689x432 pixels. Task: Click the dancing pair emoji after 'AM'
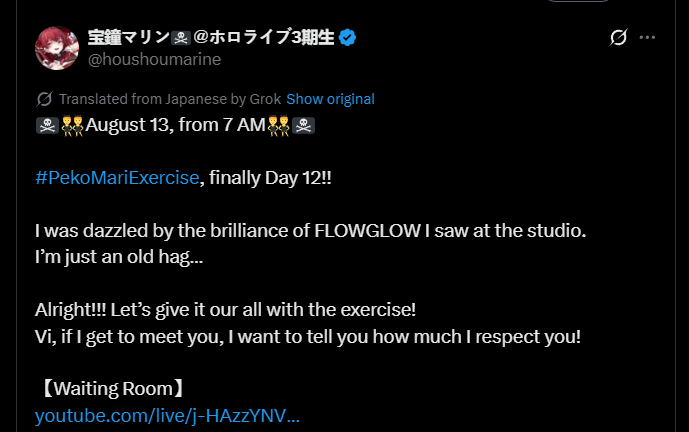(x=279, y=125)
